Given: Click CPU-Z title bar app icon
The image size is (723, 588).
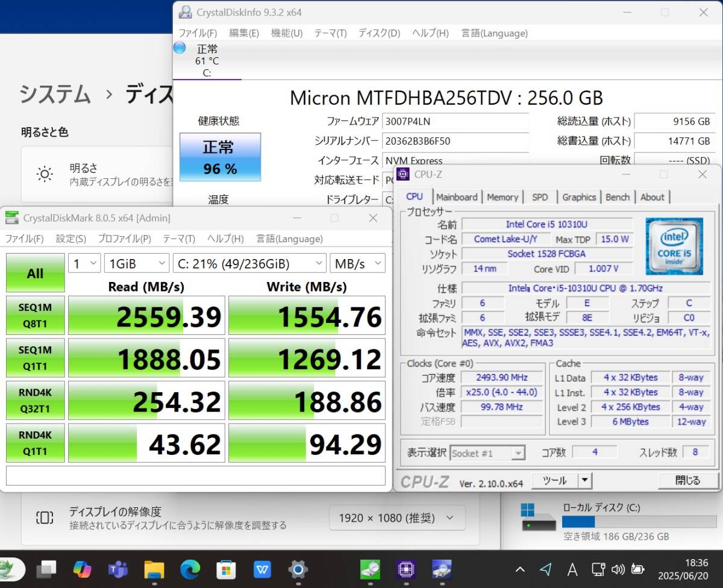Looking at the screenshot, I should [403, 174].
